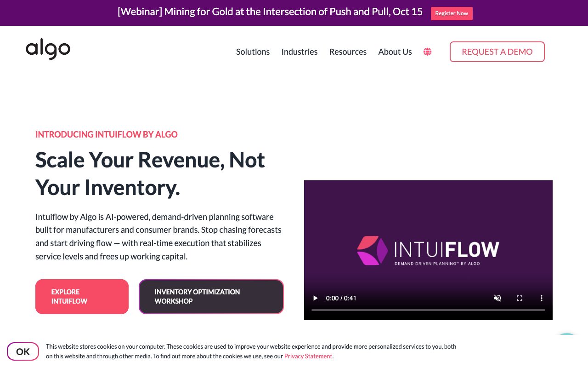This screenshot has width=588, height=368.
Task: Register Now for the webinar
Action: pyautogui.click(x=452, y=13)
